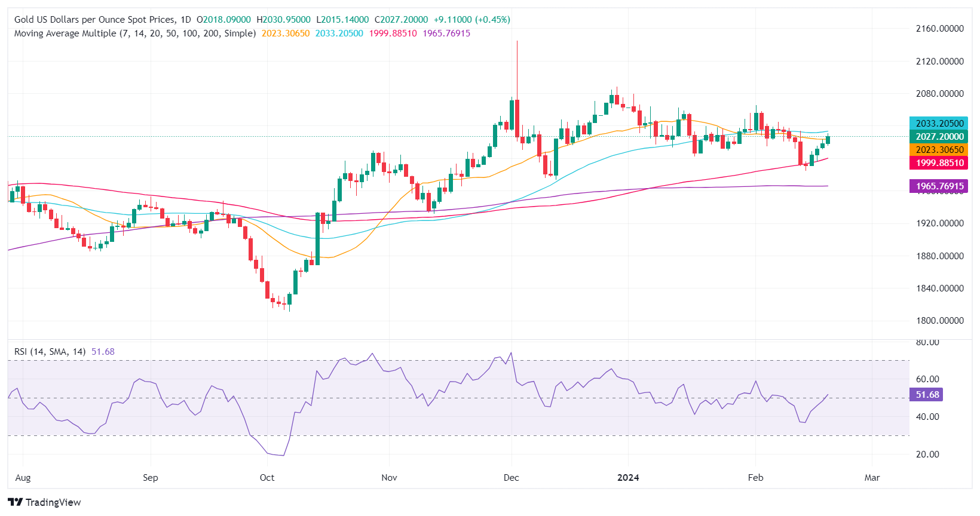
Task: Click the teal 2033.20500 price label
Action: (939, 124)
